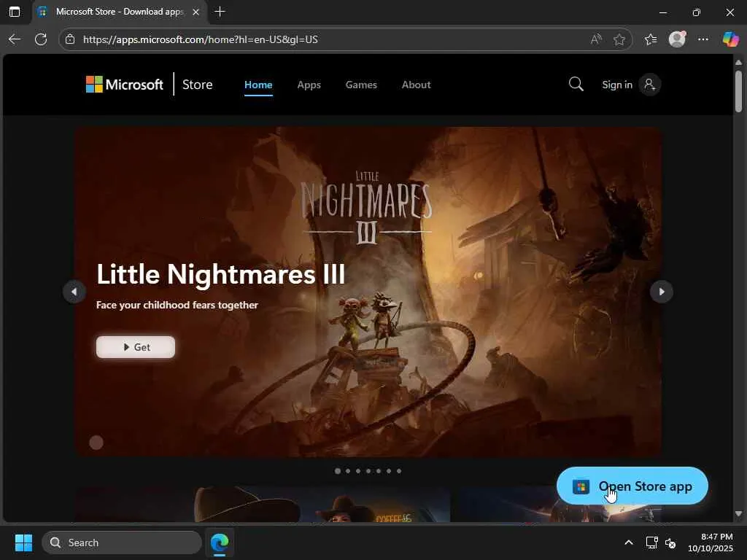This screenshot has width=747, height=560.
Task: Show hidden system tray icons
Action: pos(629,542)
